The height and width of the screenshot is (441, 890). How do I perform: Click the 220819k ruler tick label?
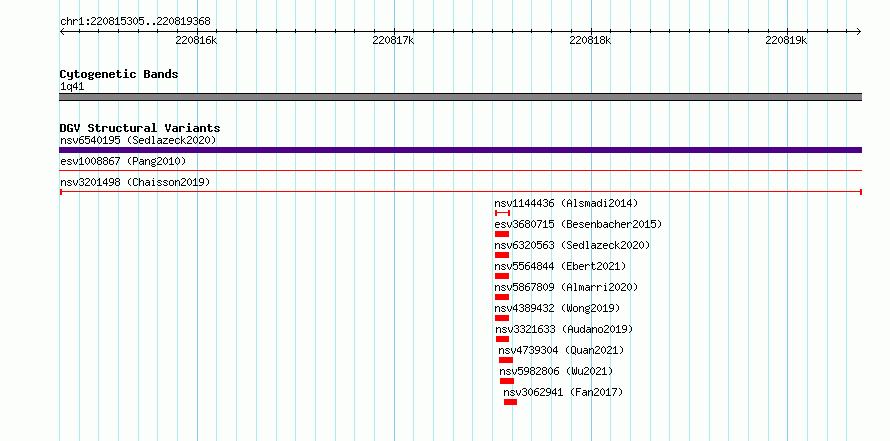pos(786,41)
